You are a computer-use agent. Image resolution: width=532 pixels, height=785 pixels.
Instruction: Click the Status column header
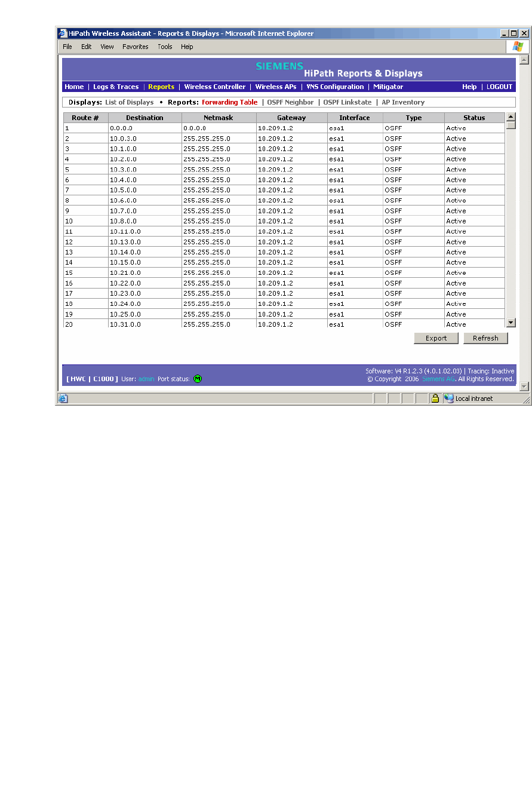pyautogui.click(x=475, y=118)
